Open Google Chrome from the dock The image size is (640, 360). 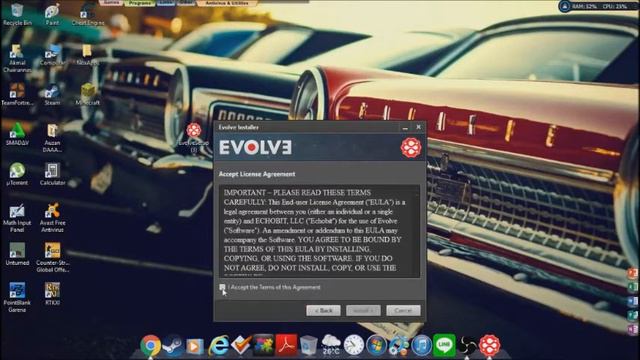pyautogui.click(x=151, y=345)
